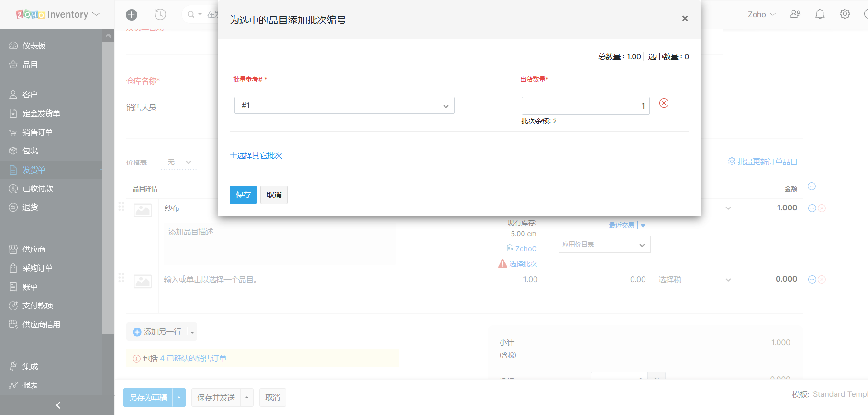Collapse the left sidebar with arrow

click(58, 405)
